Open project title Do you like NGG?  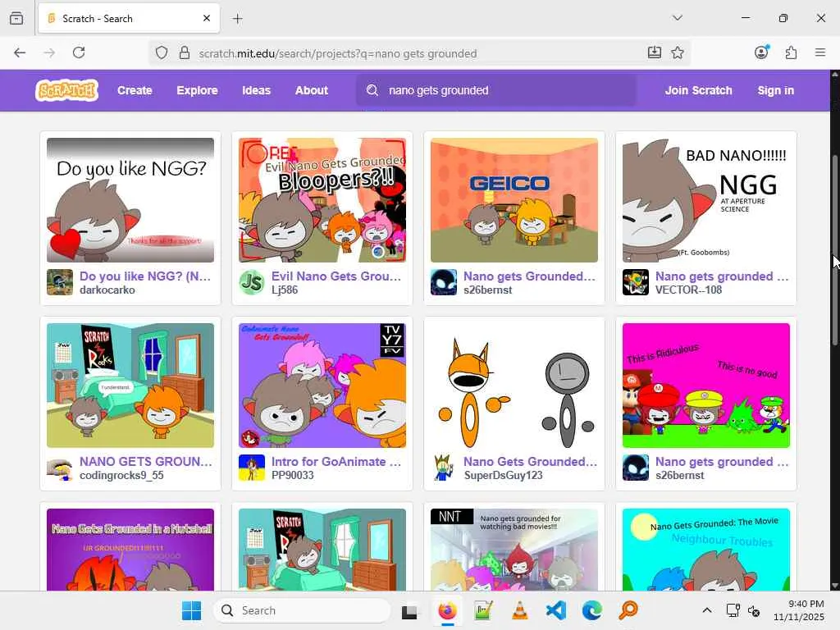coord(145,276)
